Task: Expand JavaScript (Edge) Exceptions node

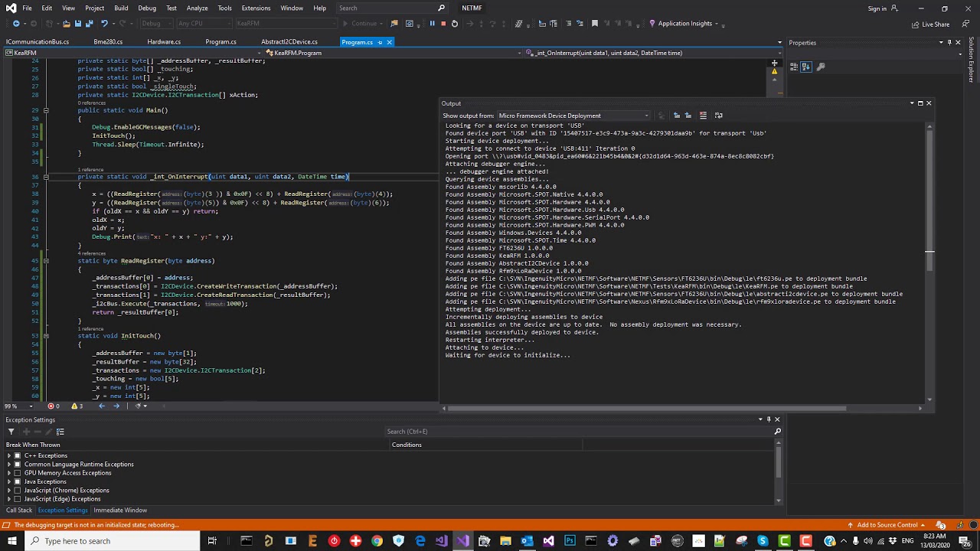Action: coord(9,499)
